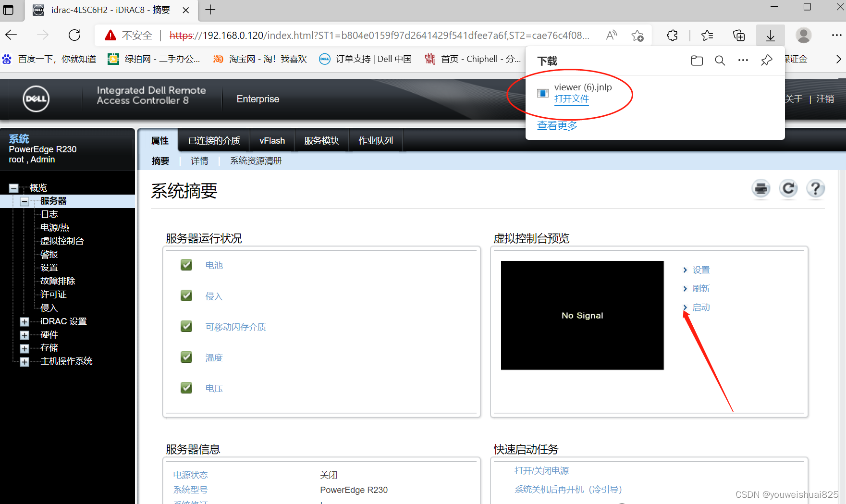Expand the 硬件 tree node
The image size is (846, 504).
coord(25,335)
